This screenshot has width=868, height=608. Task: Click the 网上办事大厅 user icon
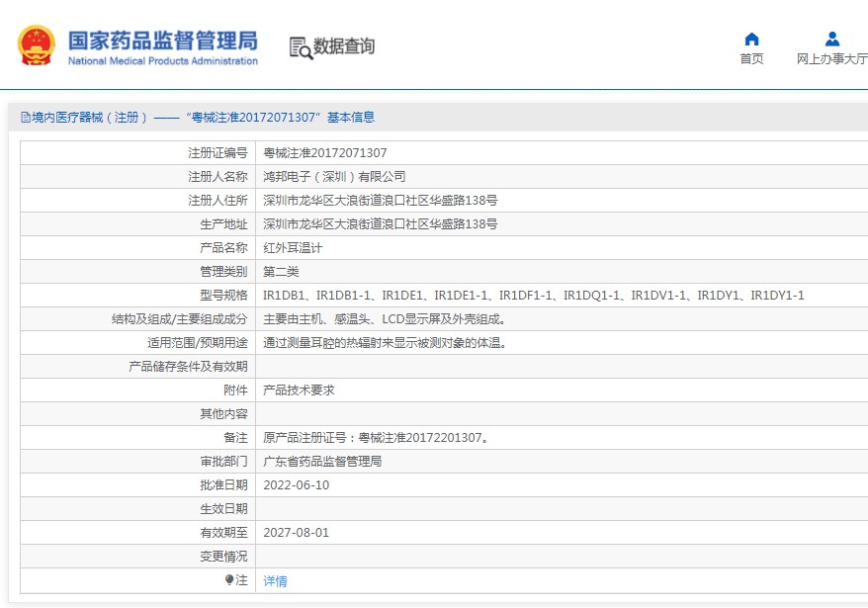tap(832, 39)
